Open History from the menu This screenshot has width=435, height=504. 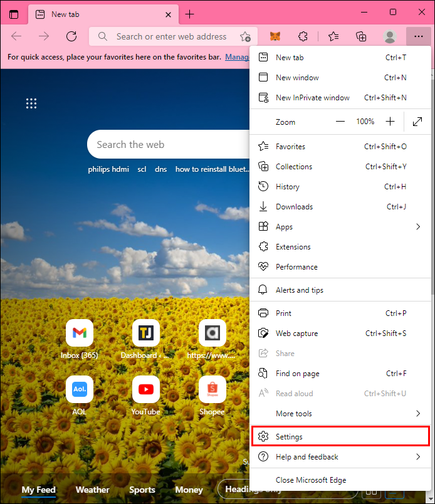pos(340,187)
